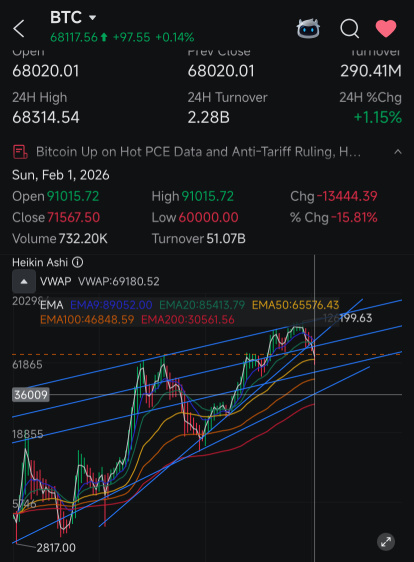Image resolution: width=414 pixels, height=562 pixels.
Task: Click the 2817.00 low price marker
Action: (56, 548)
